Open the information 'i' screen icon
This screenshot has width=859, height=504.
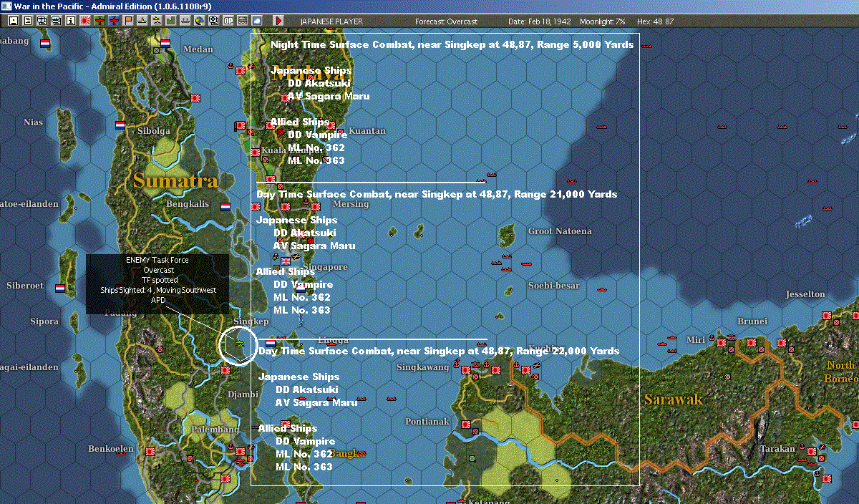coord(70,21)
